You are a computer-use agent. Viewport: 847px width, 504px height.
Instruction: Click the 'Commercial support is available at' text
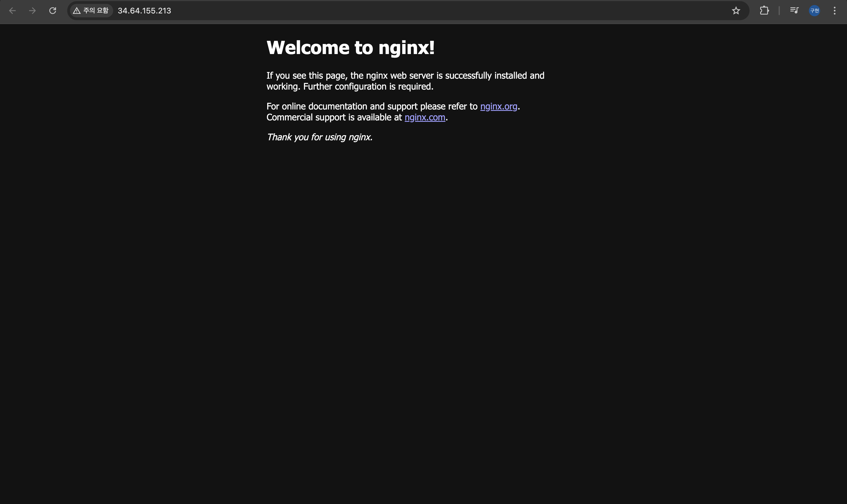pyautogui.click(x=334, y=117)
